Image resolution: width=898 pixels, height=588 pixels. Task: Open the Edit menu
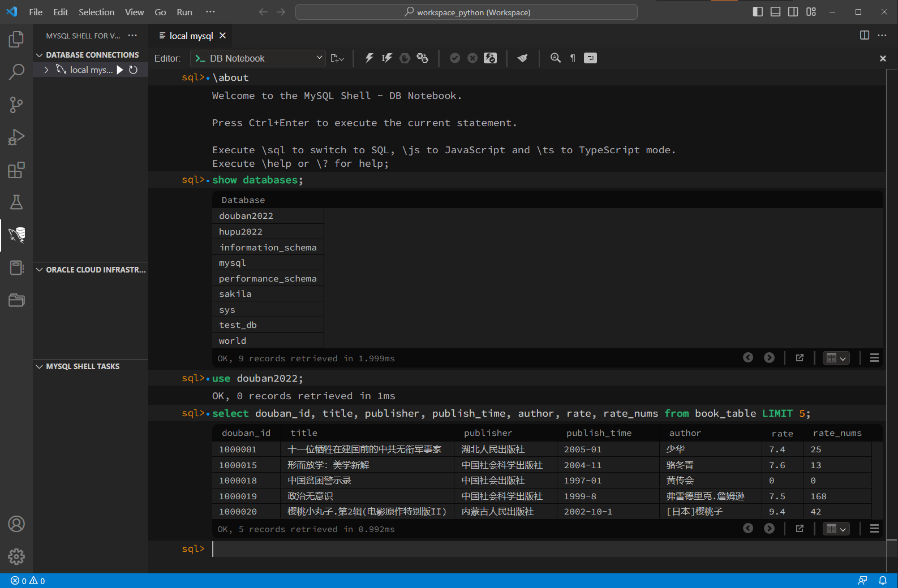(x=61, y=12)
